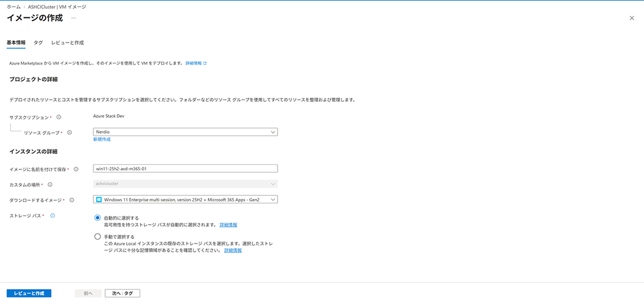
Task: Open 詳細情報 link under 自動的に選択する
Action: click(x=229, y=225)
